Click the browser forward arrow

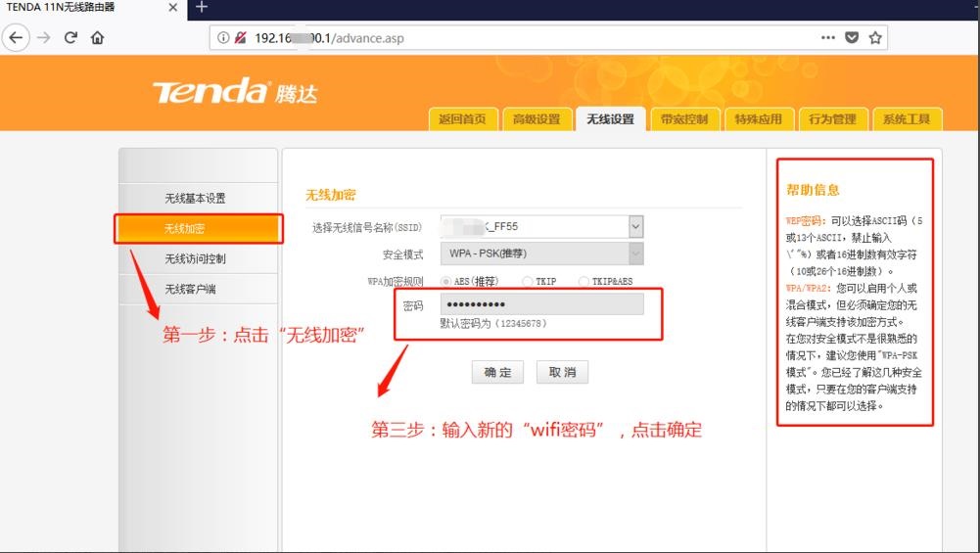44,37
